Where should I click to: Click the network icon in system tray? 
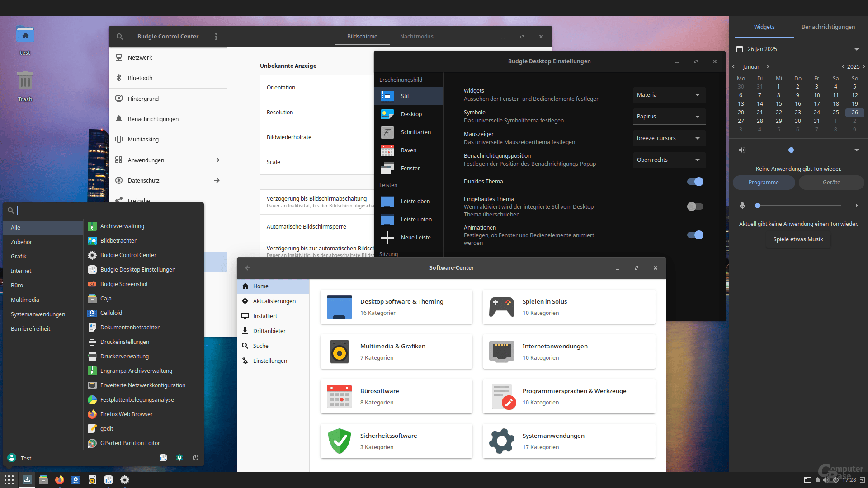tap(807, 480)
